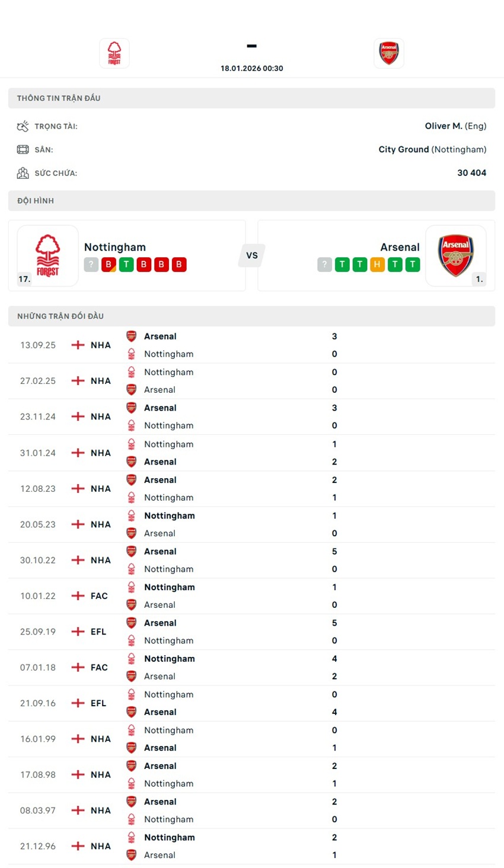Click the England flag next to the 13.09.25 match
Screen dimensions: 504x868
pyautogui.click(x=78, y=345)
